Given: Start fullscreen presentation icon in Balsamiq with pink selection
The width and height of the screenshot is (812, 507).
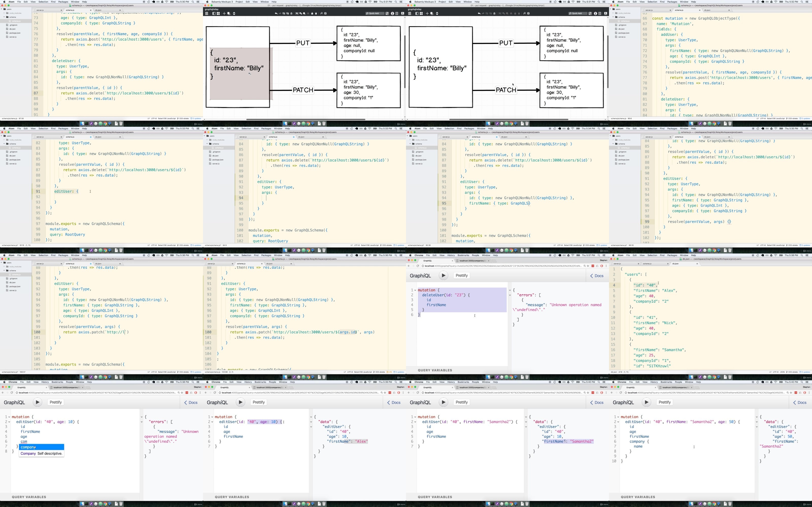Looking at the screenshot, I should coord(403,13).
